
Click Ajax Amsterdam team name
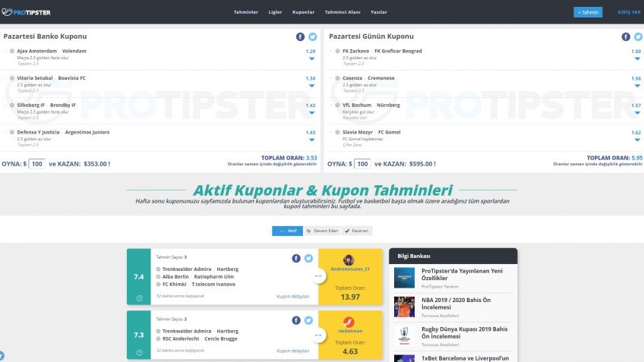point(37,52)
